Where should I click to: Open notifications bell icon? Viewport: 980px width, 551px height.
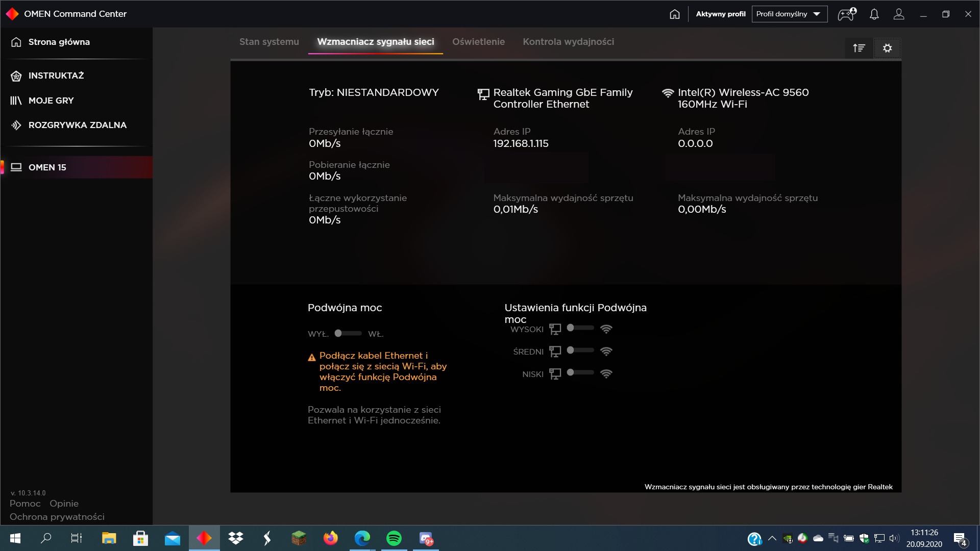[x=874, y=14]
